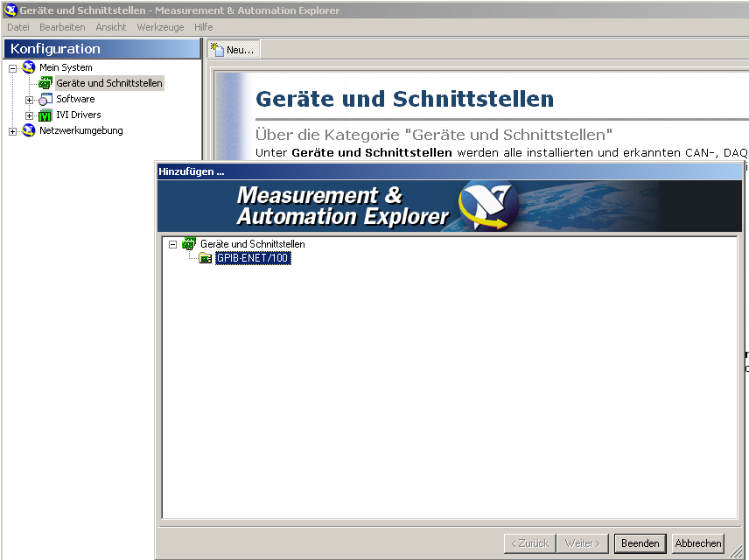Screen dimensions: 749x560
Task: Collapse the Mein System tree node
Action: point(12,68)
